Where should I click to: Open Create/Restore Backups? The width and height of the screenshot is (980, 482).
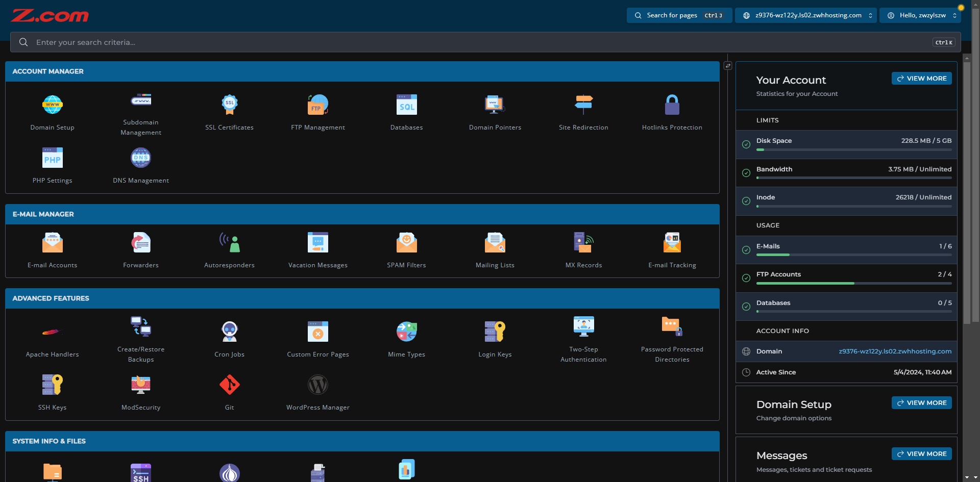141,339
